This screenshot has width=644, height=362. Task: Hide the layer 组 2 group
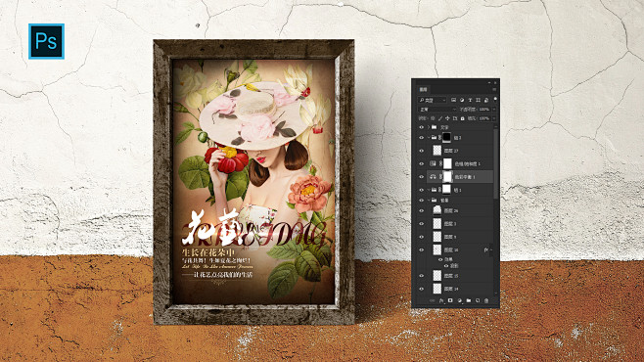pyautogui.click(x=422, y=138)
